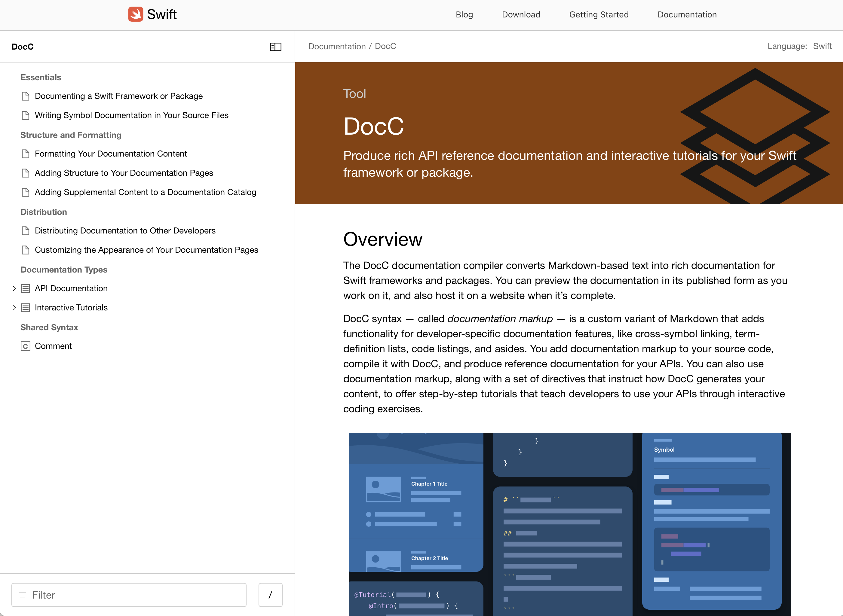The height and width of the screenshot is (616, 843).
Task: Select Interactive Tutorials in the sidebar
Action: [x=71, y=308]
